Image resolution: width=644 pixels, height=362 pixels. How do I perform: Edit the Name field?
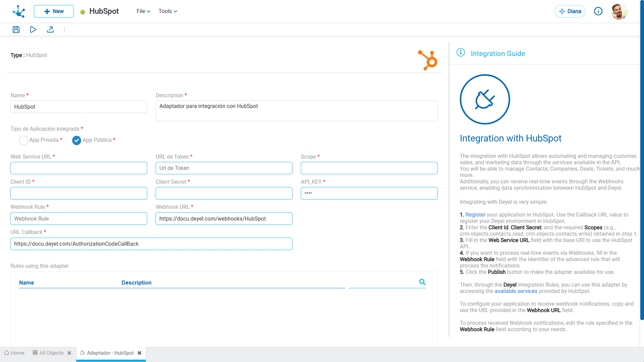[x=79, y=107]
